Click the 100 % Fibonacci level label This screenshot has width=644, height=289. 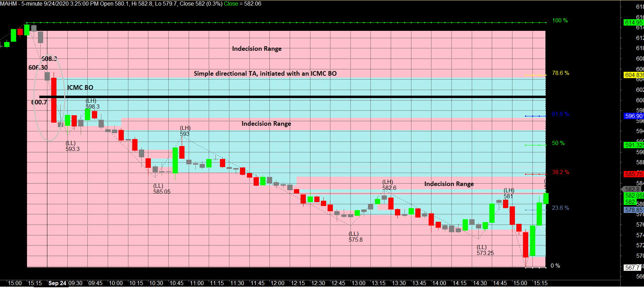pyautogui.click(x=559, y=21)
